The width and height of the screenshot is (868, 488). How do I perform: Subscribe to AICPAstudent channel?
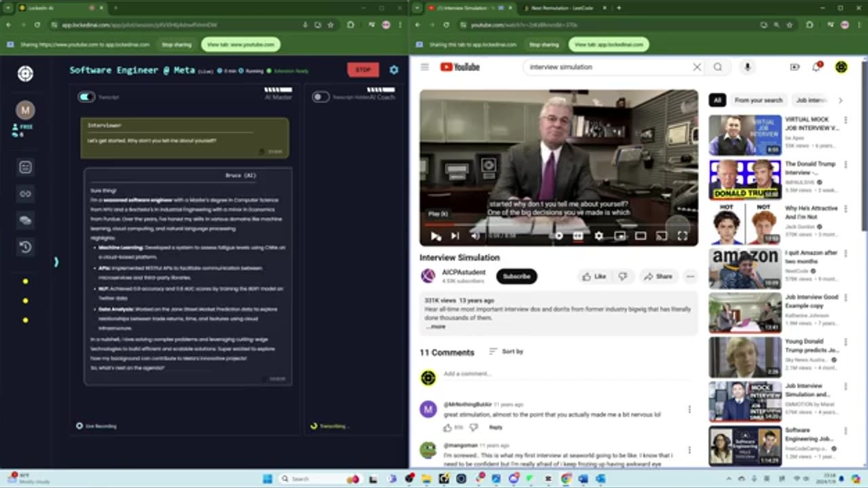(x=517, y=276)
